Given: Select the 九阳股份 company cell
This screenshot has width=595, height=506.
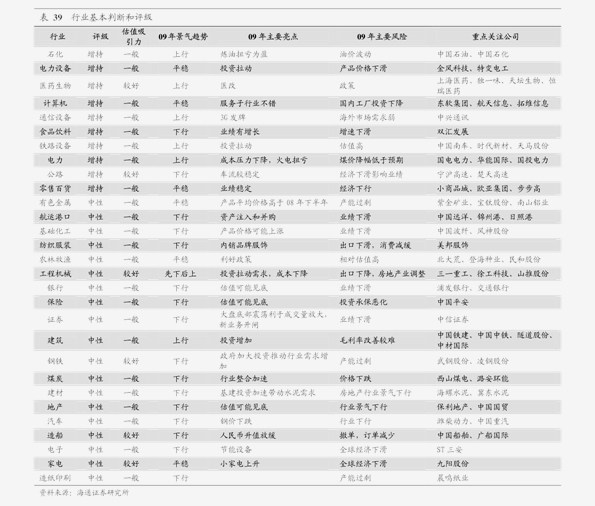Looking at the screenshot, I should point(453,464).
